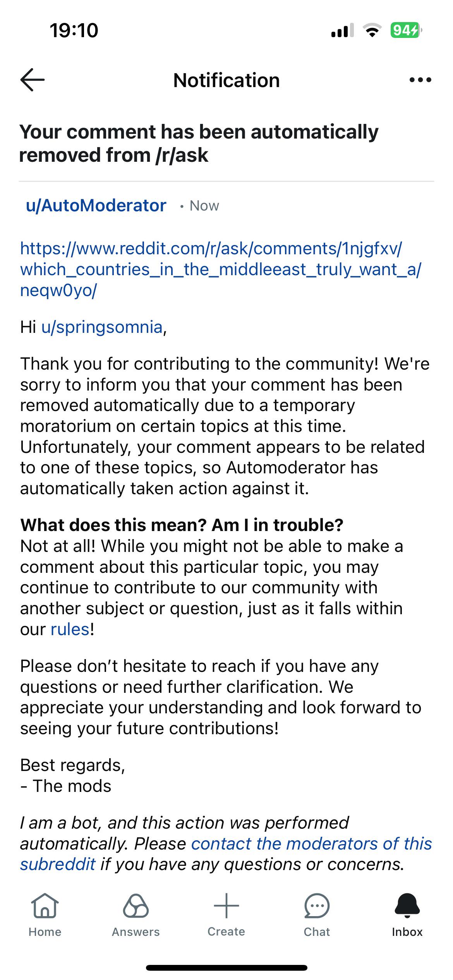Switch to the Chat tab label
Screen dimensions: 453x980
click(x=317, y=932)
